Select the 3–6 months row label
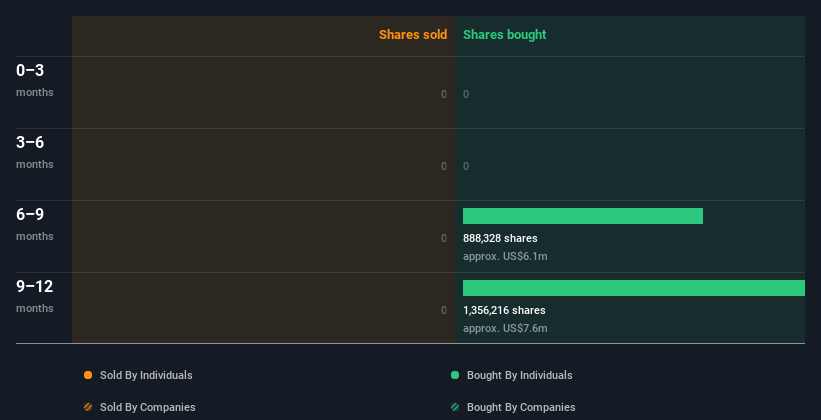The width and height of the screenshot is (821, 420). (x=35, y=152)
